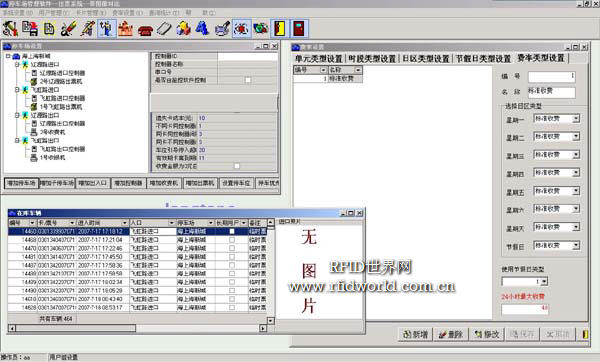Screen dimensions: 600x362
Task: Click the green and red globe toolbar icon
Action: click(261, 29)
